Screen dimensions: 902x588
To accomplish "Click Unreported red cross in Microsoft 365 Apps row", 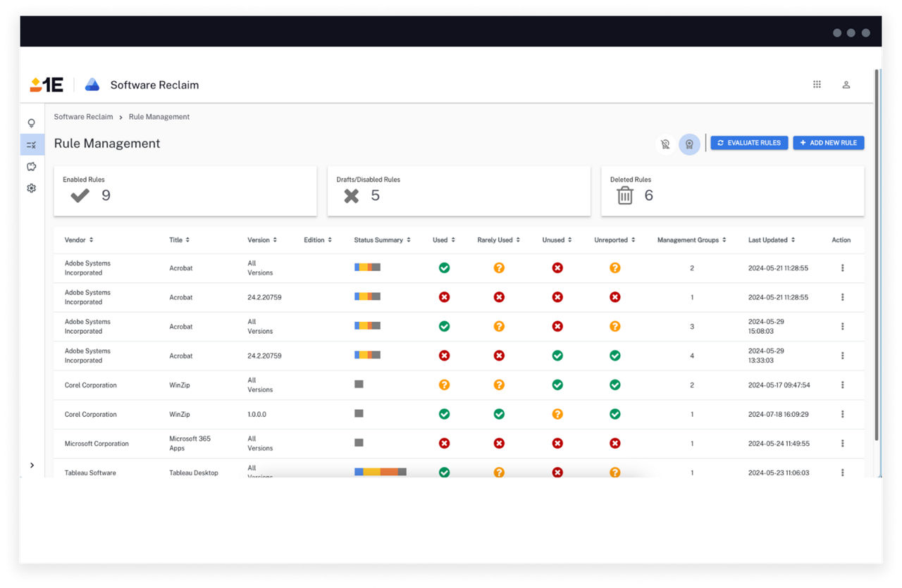I will point(614,444).
